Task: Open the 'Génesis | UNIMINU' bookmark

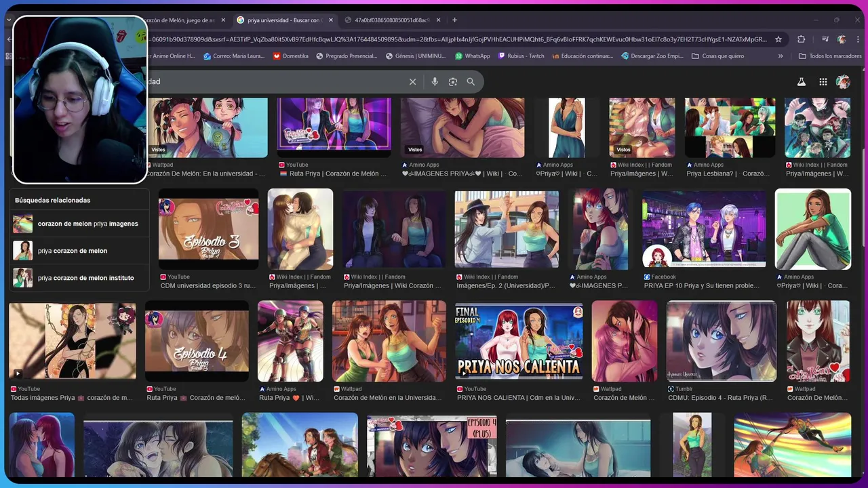Action: [415, 56]
